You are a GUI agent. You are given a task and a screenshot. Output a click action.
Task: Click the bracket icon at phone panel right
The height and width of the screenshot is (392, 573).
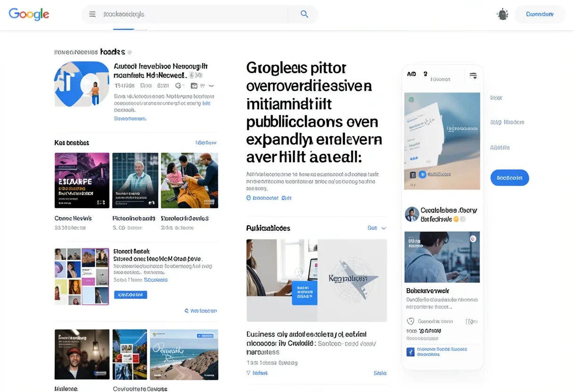(x=471, y=322)
